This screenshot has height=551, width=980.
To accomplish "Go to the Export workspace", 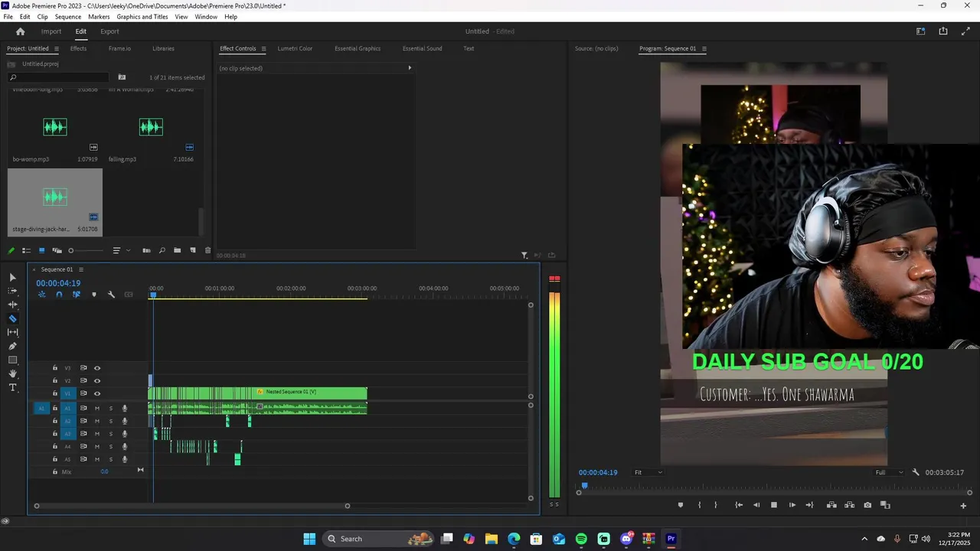I will point(109,31).
